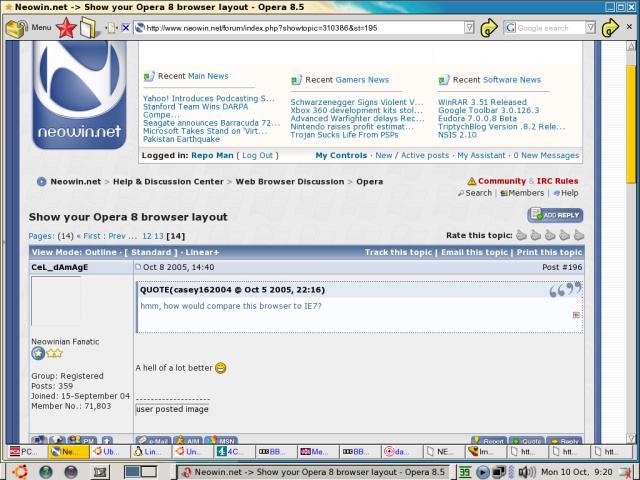Image resolution: width=640 pixels, height=480 pixels.
Task: Open the Opera Menu button
Action: (x=29, y=28)
